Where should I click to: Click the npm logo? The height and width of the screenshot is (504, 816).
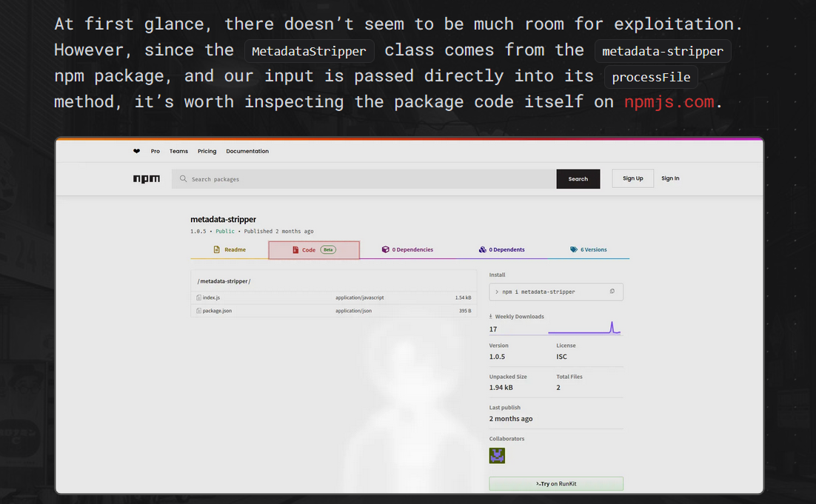(x=146, y=179)
